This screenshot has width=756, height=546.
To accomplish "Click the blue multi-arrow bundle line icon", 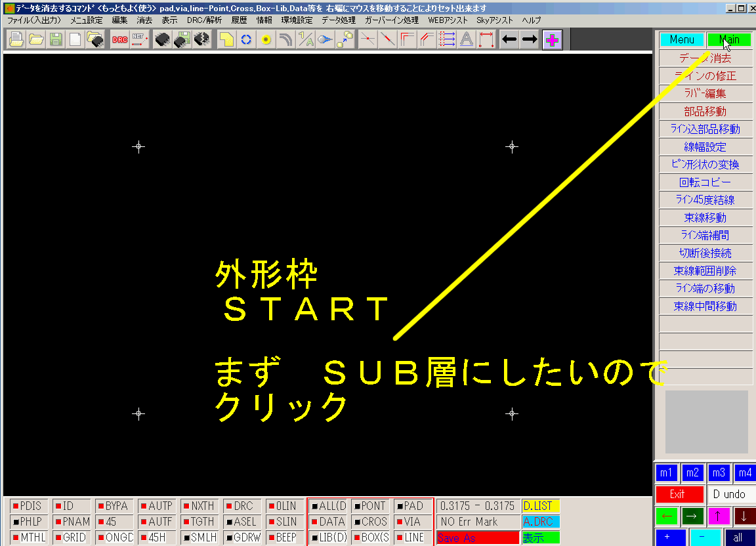I will tap(447, 39).
